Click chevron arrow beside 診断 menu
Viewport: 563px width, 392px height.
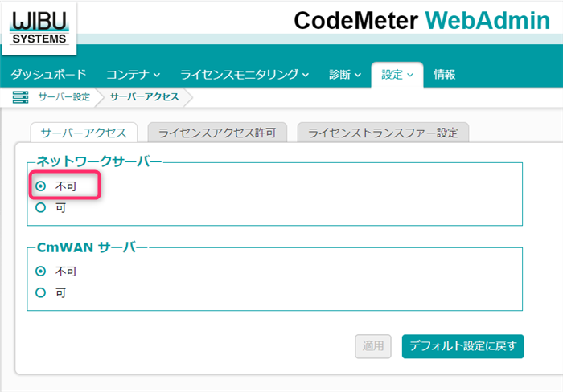coord(358,75)
